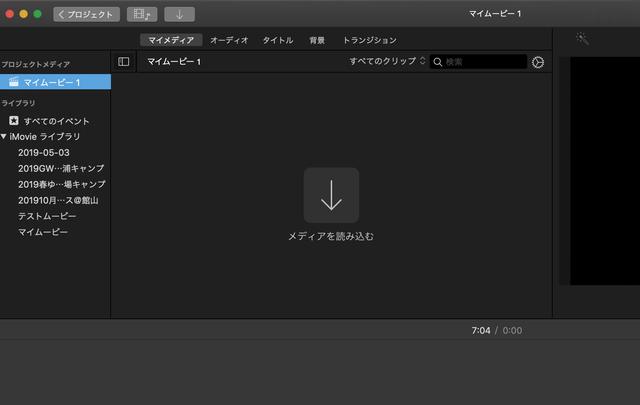Image resolution: width=640 pixels, height=405 pixels.
Task: Select event マイムービー
Action: pyautogui.click(x=43, y=232)
